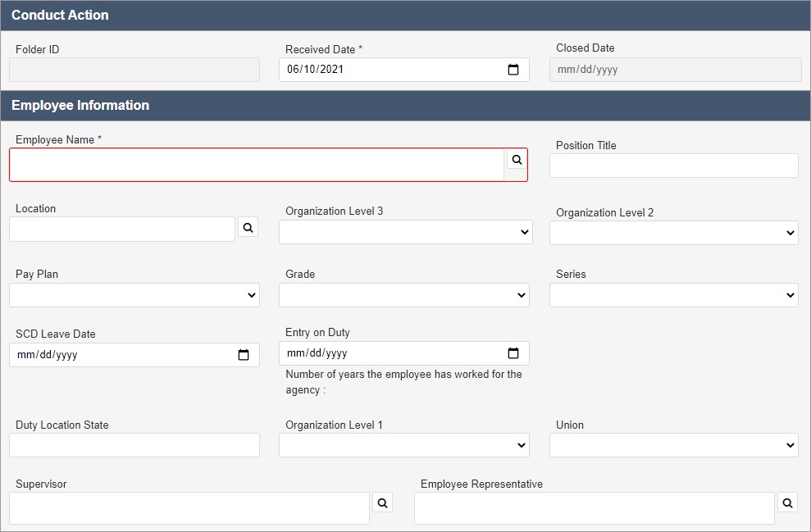811x532 pixels.
Task: Click the Duty Location State field
Action: coord(134,445)
